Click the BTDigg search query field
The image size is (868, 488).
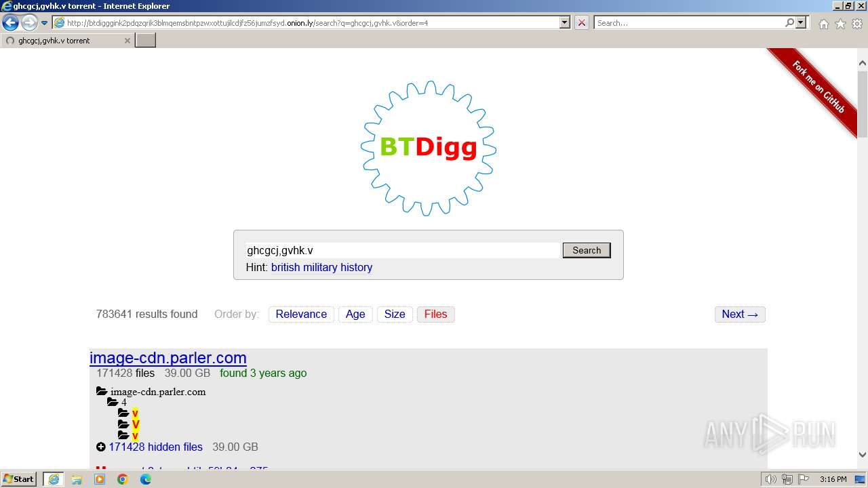point(403,250)
